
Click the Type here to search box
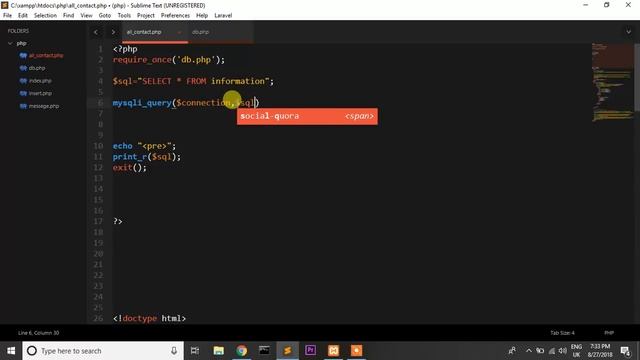pos(103,351)
